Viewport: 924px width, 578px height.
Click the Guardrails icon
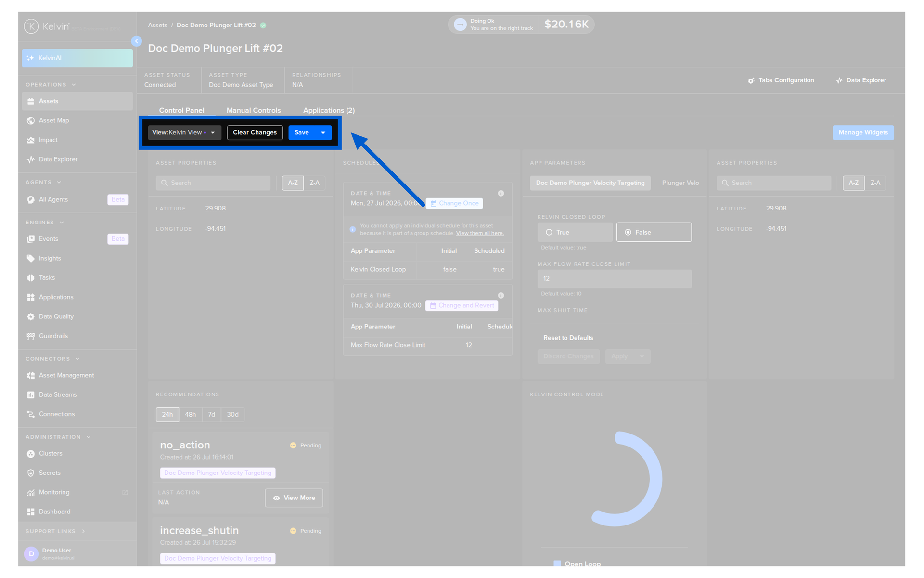[x=31, y=336]
